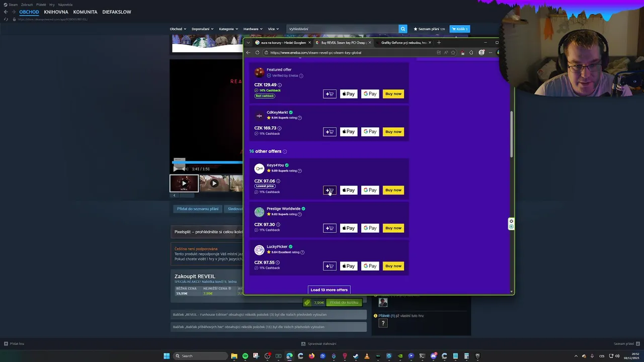Click Windows taskbar Search box
The height and width of the screenshot is (362, 644).
pos(200,356)
